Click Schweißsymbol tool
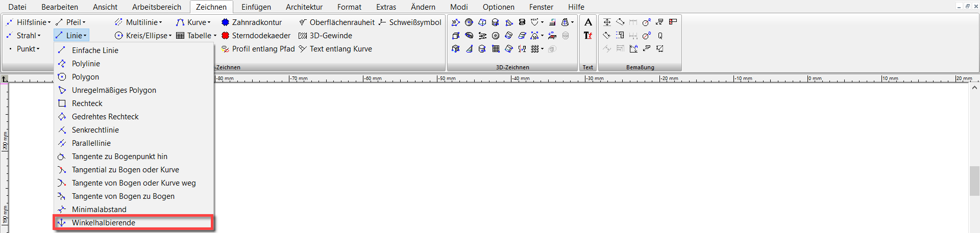This screenshot has height=233, width=980. [x=410, y=22]
